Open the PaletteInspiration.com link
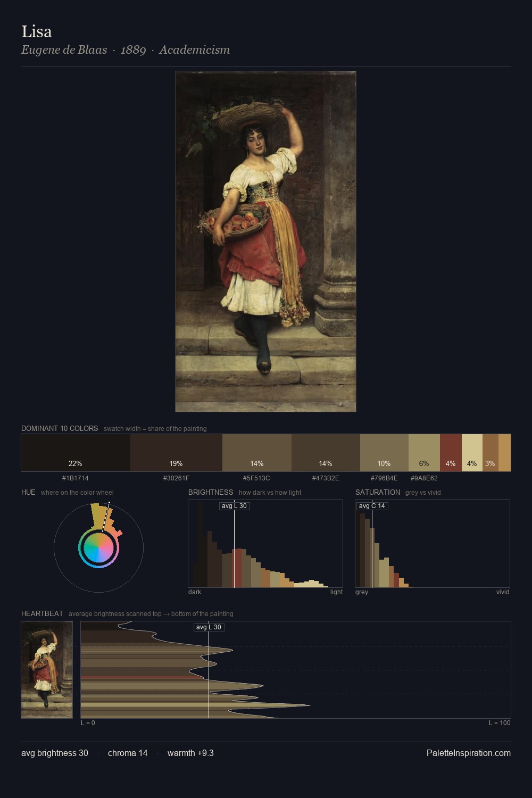This screenshot has height=798, width=532. 469,753
